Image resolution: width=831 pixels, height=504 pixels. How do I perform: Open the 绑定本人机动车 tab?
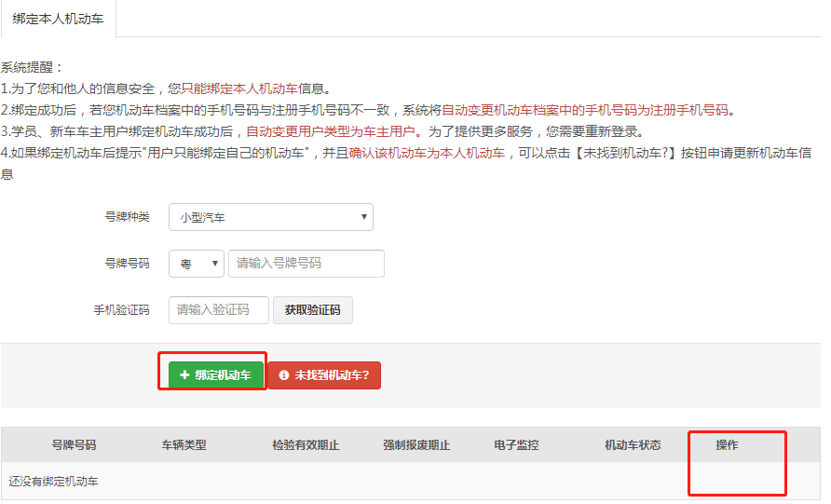pos(59,19)
